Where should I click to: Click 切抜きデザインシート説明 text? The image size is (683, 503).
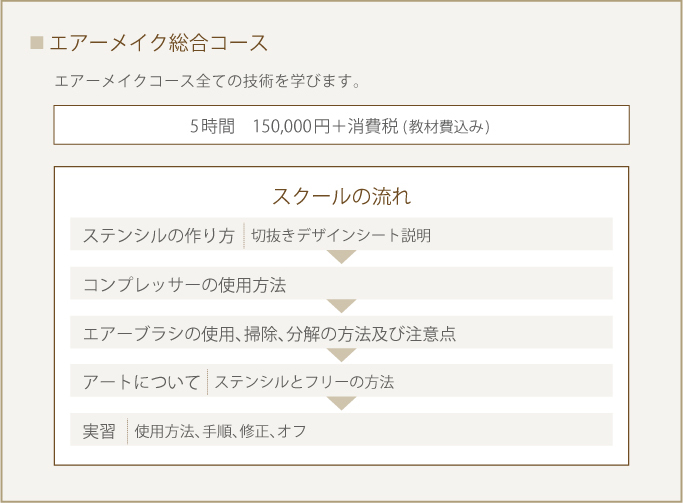click(x=341, y=236)
